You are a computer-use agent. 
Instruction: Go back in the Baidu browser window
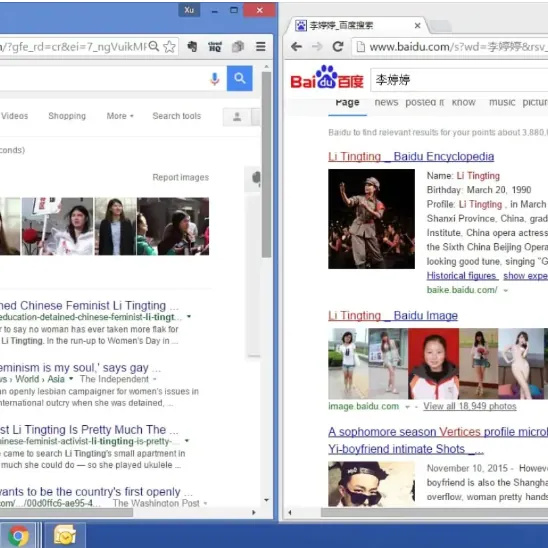coord(296,46)
